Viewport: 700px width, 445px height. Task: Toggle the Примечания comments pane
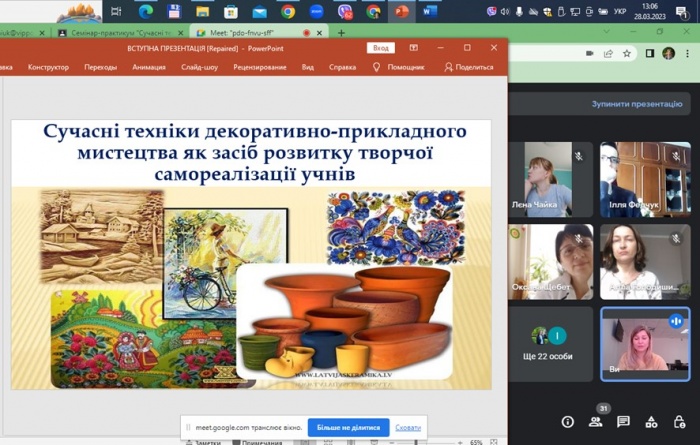(x=262, y=441)
